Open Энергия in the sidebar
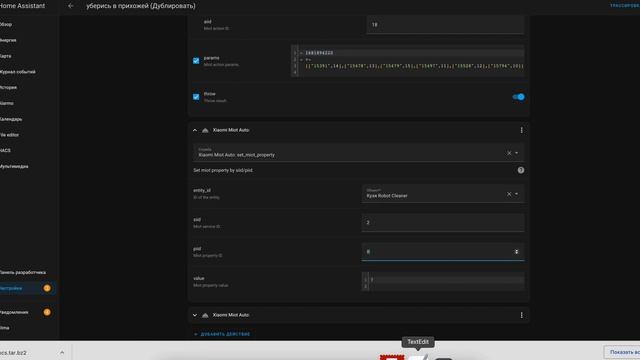This screenshot has height=360, width=640. coord(8,40)
